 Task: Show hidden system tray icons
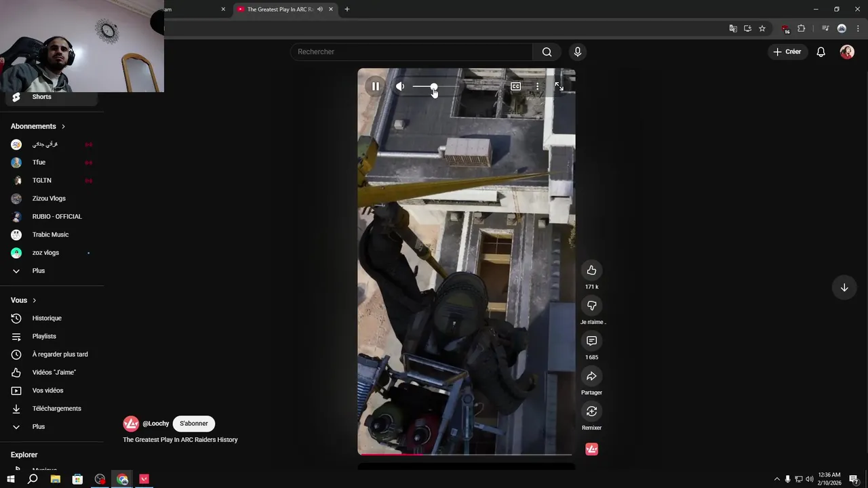pyautogui.click(x=776, y=479)
